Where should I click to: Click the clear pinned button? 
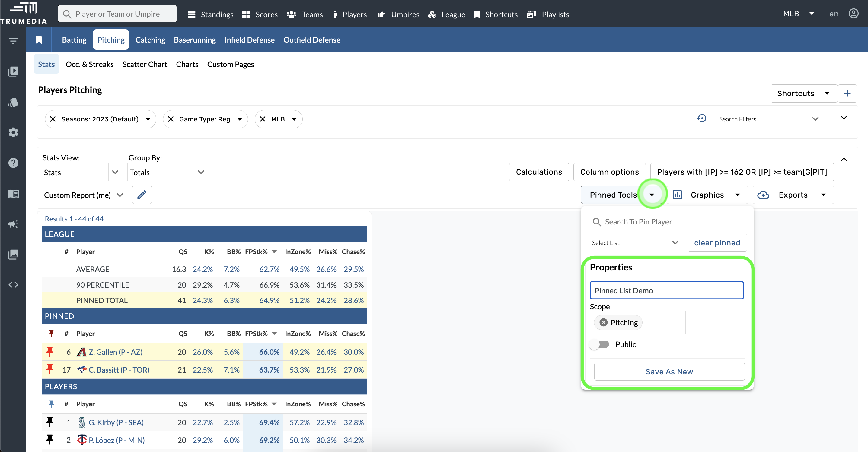click(x=717, y=243)
